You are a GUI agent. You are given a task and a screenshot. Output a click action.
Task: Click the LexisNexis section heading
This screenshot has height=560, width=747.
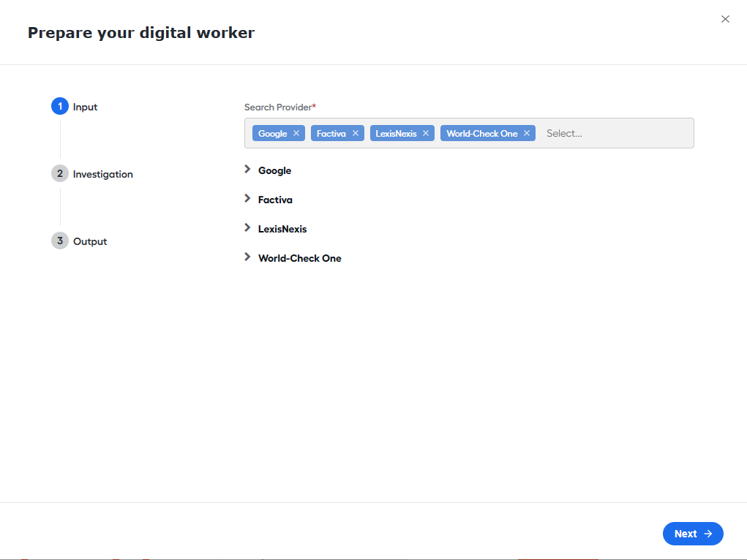282,229
